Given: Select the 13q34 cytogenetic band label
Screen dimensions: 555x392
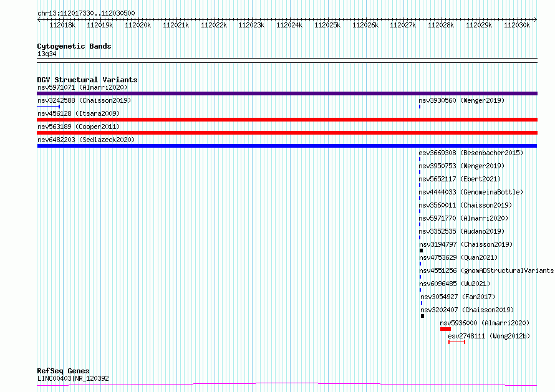Looking at the screenshot, I should tap(47, 54).
